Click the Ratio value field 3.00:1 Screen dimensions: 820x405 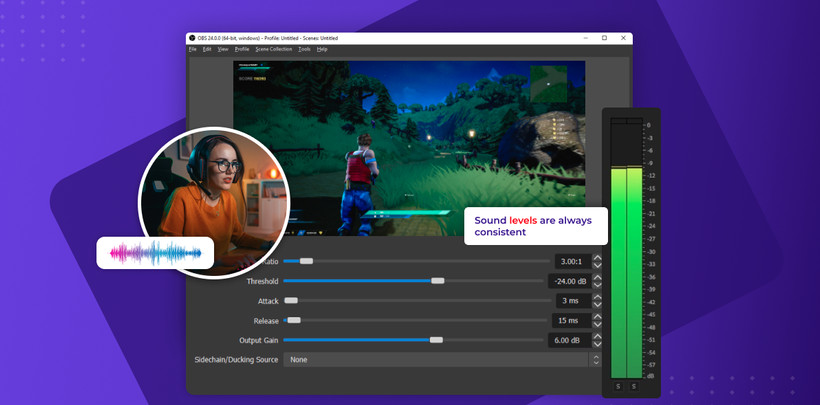(573, 261)
